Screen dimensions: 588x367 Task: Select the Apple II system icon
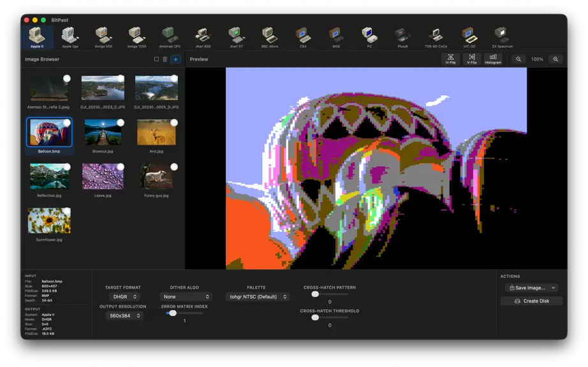pyautogui.click(x=37, y=38)
